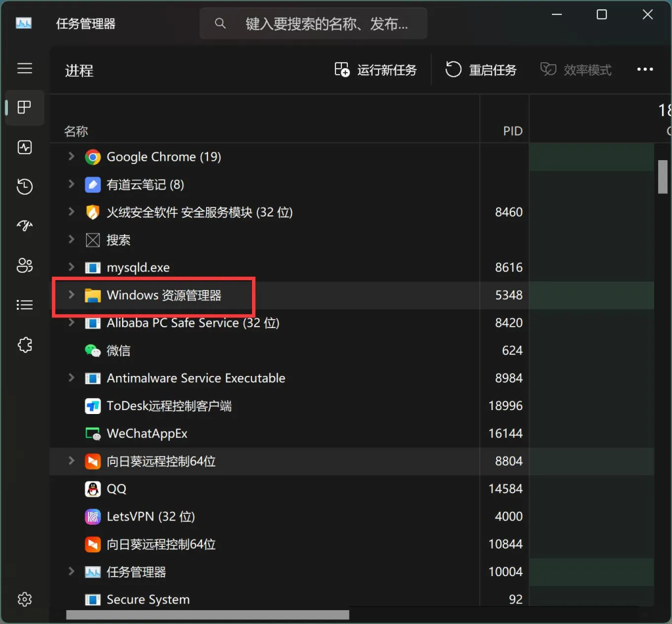Click PID value 14584
Image resolution: width=672 pixels, height=624 pixels.
(505, 489)
